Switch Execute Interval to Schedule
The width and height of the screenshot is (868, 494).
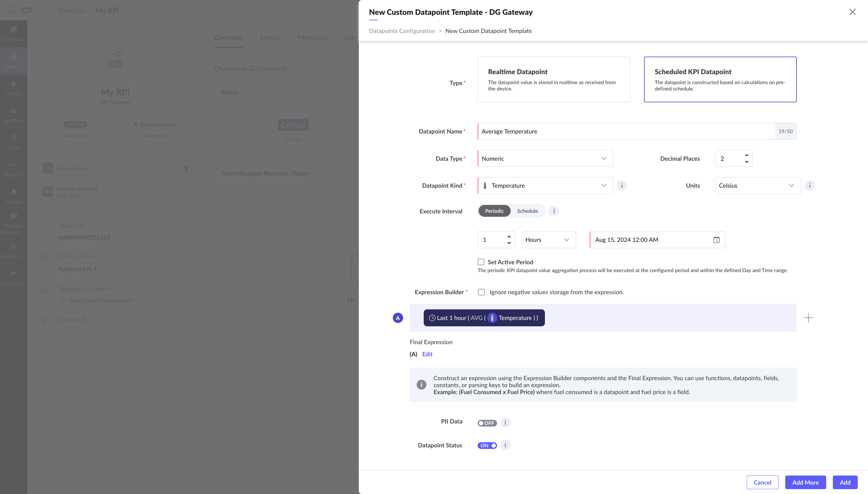pyautogui.click(x=527, y=211)
